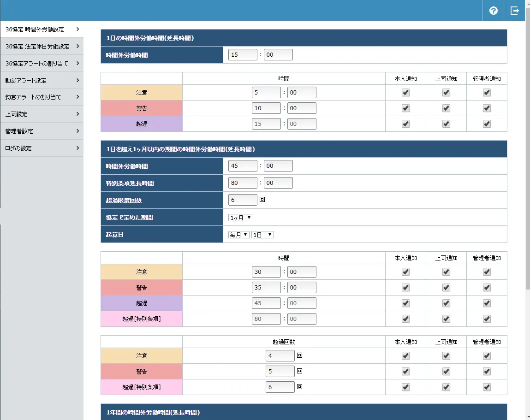530x420 pixels.
Task: Open the 起算日 1日 day dropdown
Action: pos(262,235)
